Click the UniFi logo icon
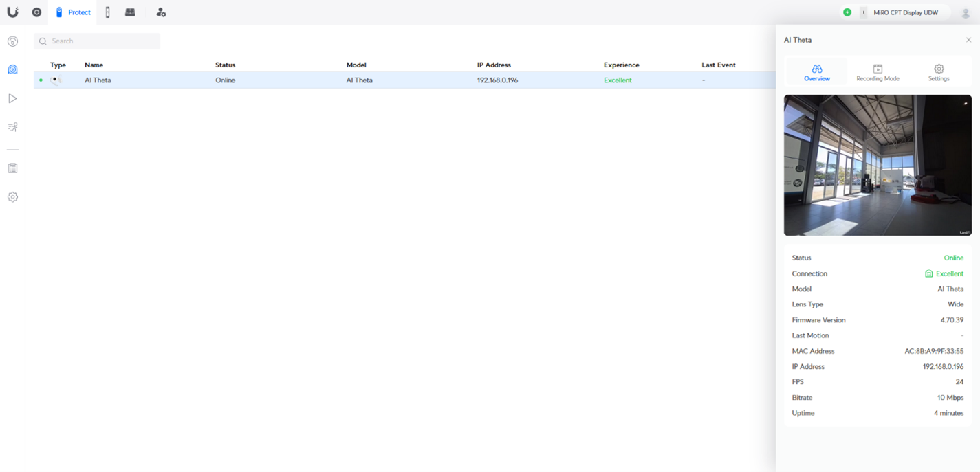This screenshot has width=980, height=472. pos(12,12)
